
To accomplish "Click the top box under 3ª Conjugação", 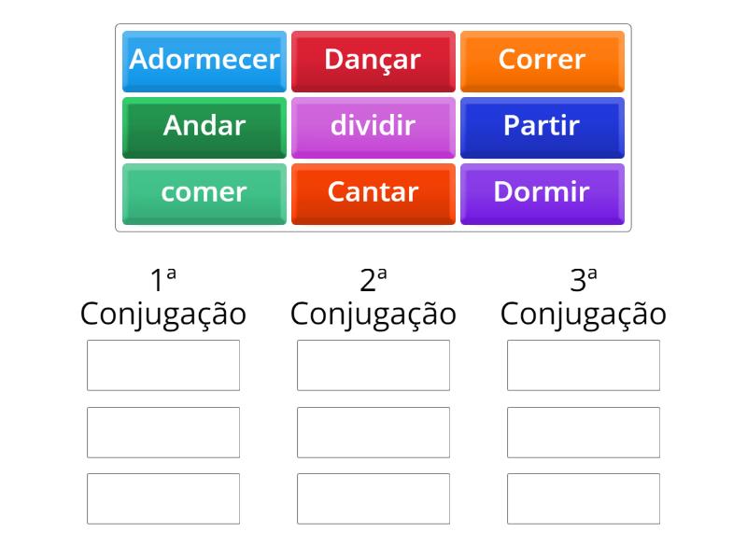I will tap(584, 365).
